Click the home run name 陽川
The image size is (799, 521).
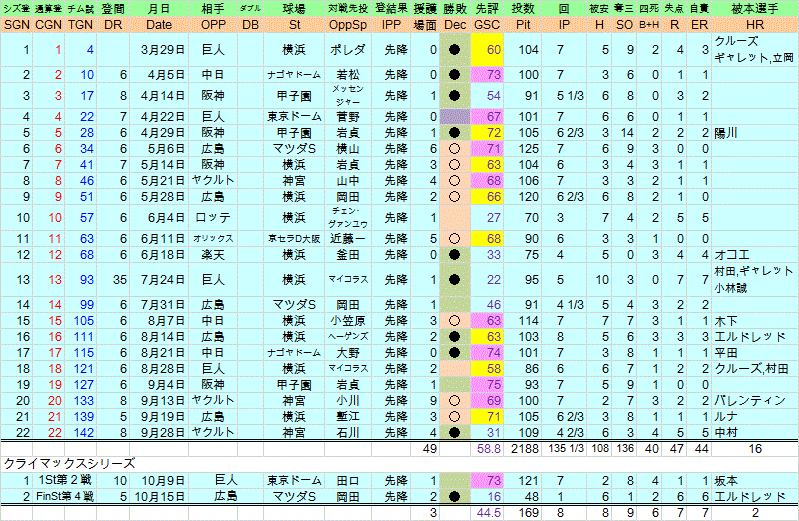point(726,133)
